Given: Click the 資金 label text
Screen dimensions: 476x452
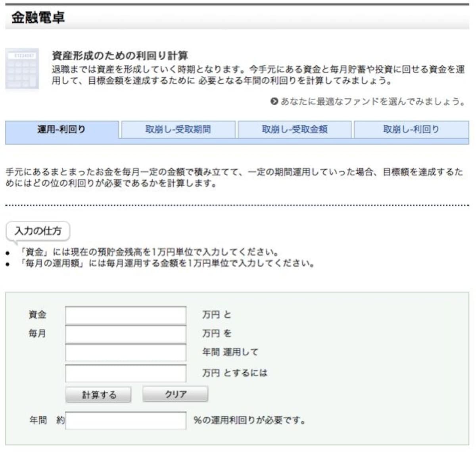Looking at the screenshot, I should tap(37, 315).
